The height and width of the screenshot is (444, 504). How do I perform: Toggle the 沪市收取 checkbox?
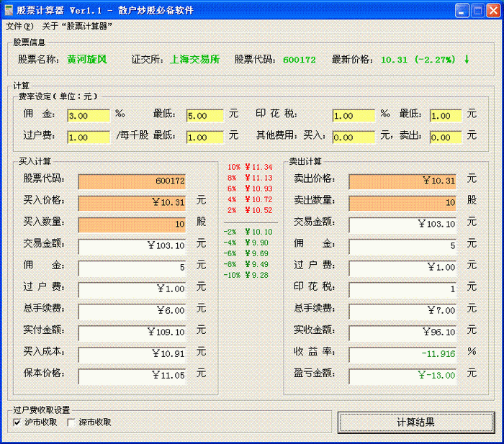(x=17, y=422)
